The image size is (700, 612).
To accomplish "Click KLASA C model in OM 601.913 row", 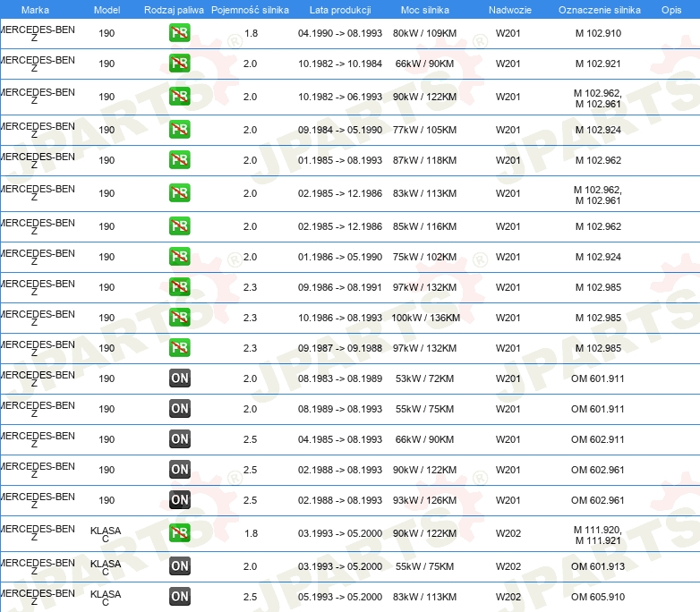I will coord(106,567).
